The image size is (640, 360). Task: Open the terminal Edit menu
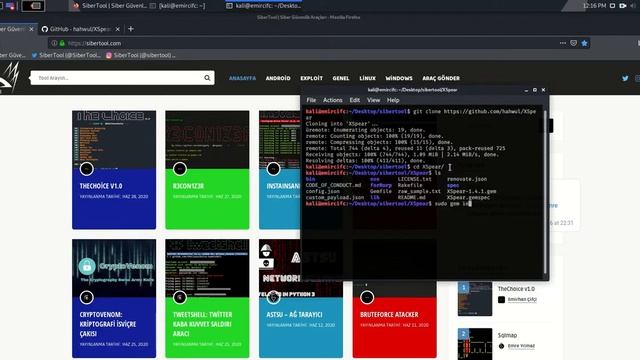(354, 100)
